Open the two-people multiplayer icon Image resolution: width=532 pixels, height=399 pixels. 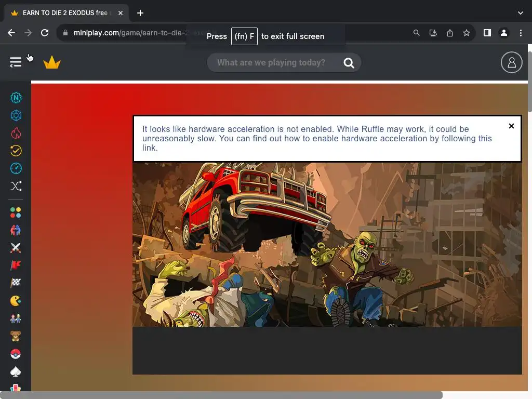[x=16, y=230]
